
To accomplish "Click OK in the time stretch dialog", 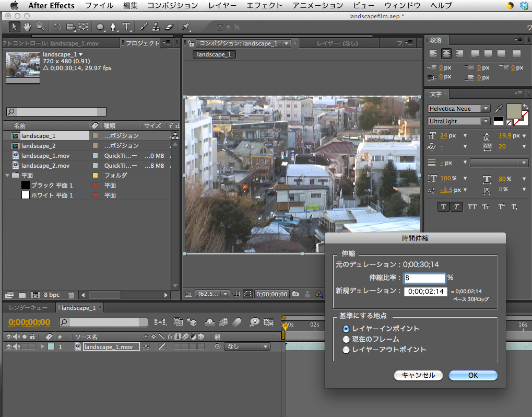I will tap(473, 375).
